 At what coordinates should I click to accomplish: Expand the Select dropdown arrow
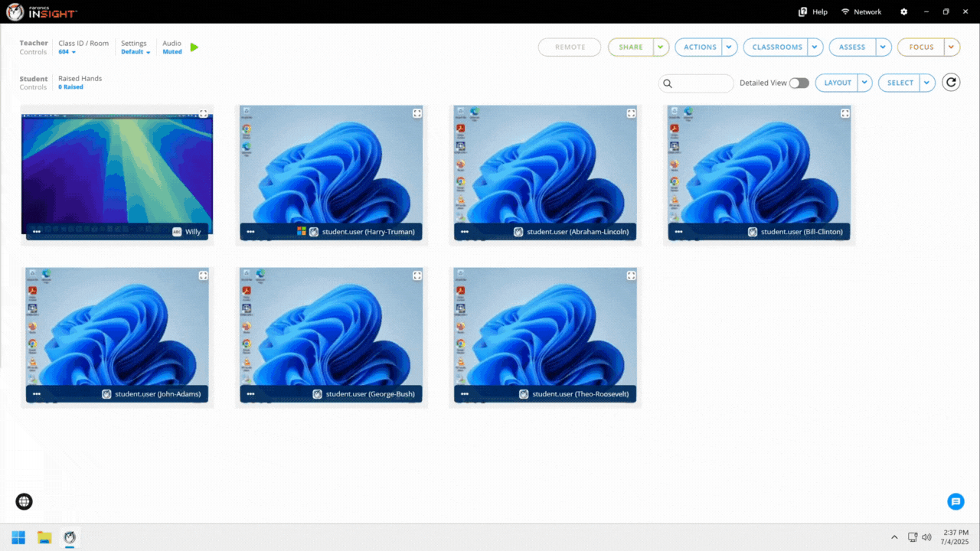click(x=927, y=83)
